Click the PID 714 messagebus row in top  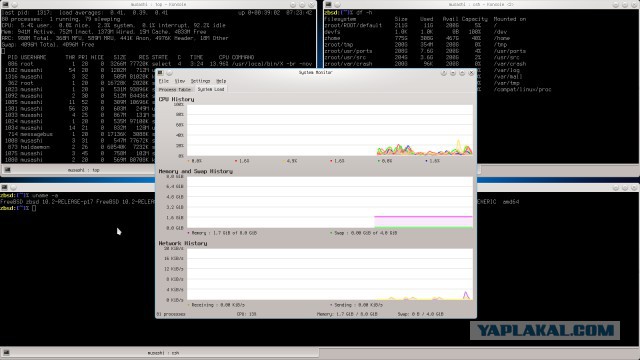(x=78, y=134)
